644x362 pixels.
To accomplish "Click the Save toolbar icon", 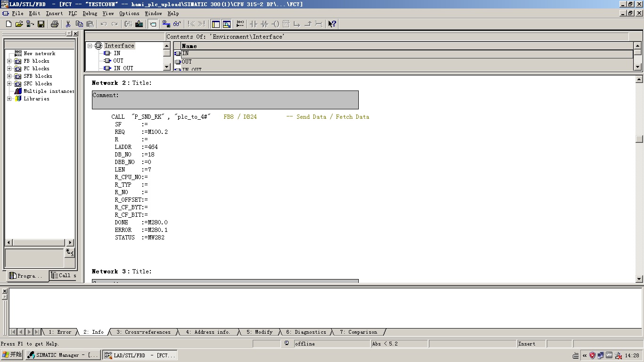I will [x=41, y=24].
